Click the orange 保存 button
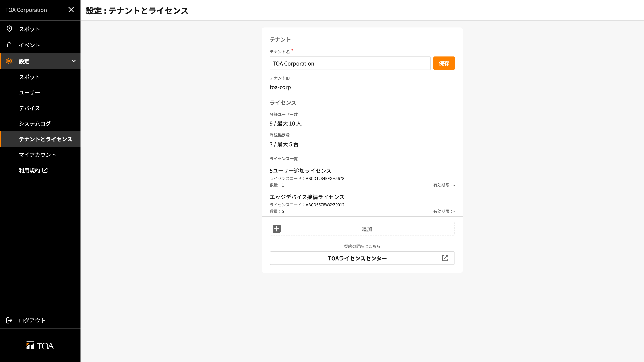Screen dimensions: 644x362 (x=444, y=63)
